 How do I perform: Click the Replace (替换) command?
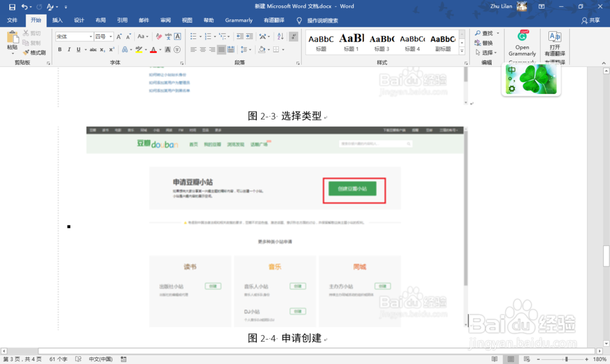[484, 43]
